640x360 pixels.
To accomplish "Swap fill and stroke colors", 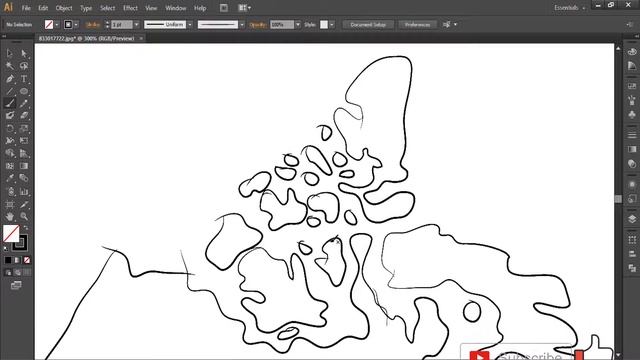I will pos(26,228).
